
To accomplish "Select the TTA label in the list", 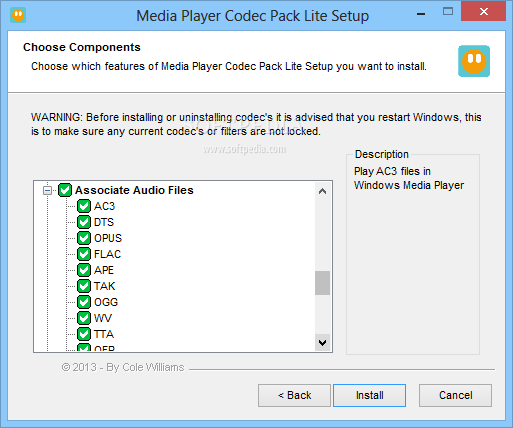I will [104, 334].
